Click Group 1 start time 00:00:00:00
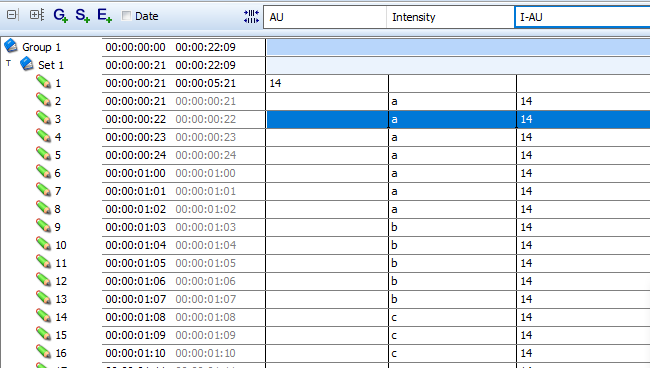This screenshot has width=650, height=368. [136, 47]
